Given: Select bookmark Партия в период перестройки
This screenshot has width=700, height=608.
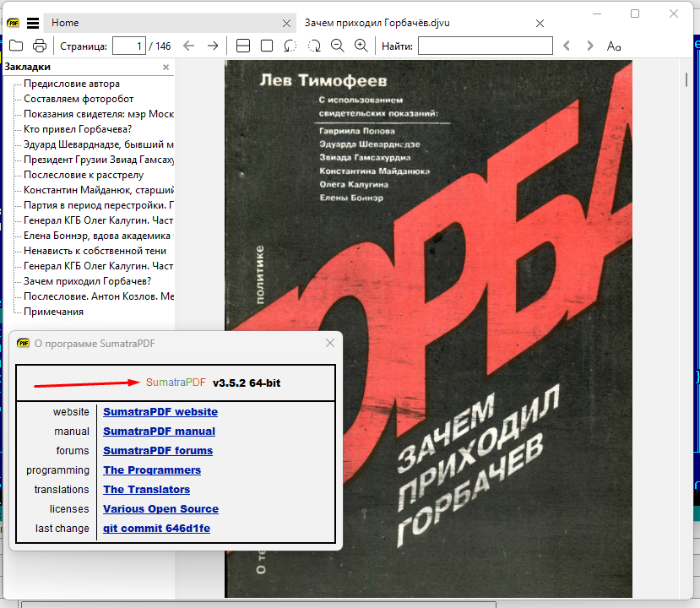Looking at the screenshot, I should 99,205.
